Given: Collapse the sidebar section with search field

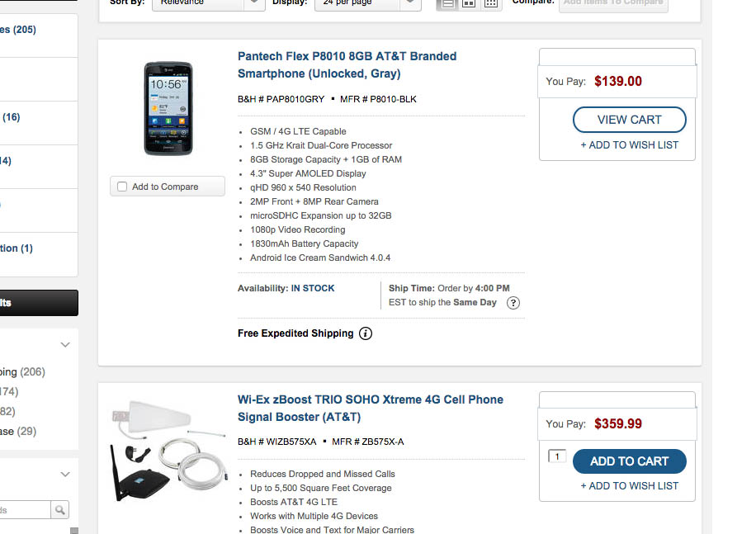Looking at the screenshot, I should click(65, 475).
